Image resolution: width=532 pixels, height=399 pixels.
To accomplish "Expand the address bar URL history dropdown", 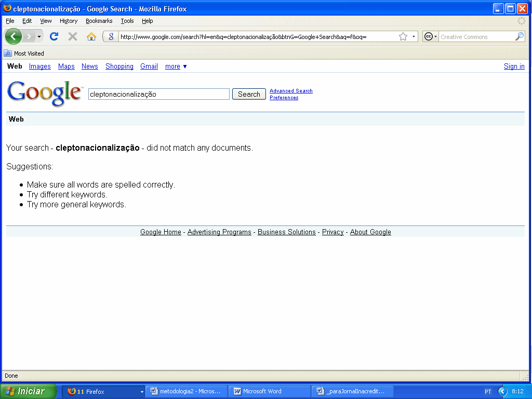I will click(414, 36).
